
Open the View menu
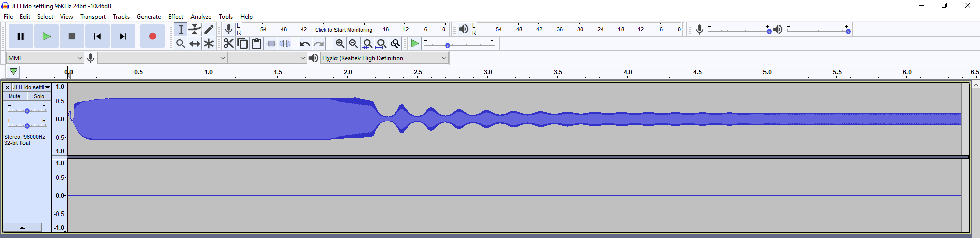point(66,17)
